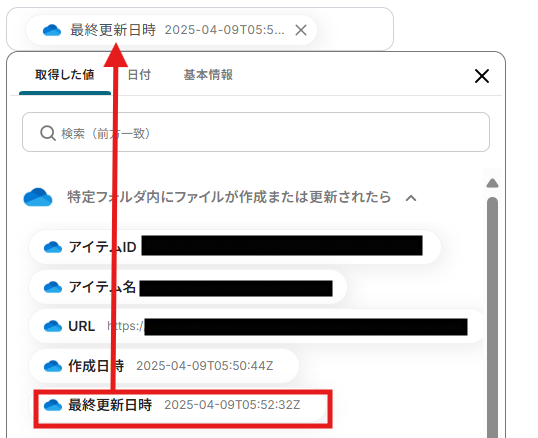Select the アイテムID value chip
The height and width of the screenshot is (438, 538).
click(x=235, y=247)
